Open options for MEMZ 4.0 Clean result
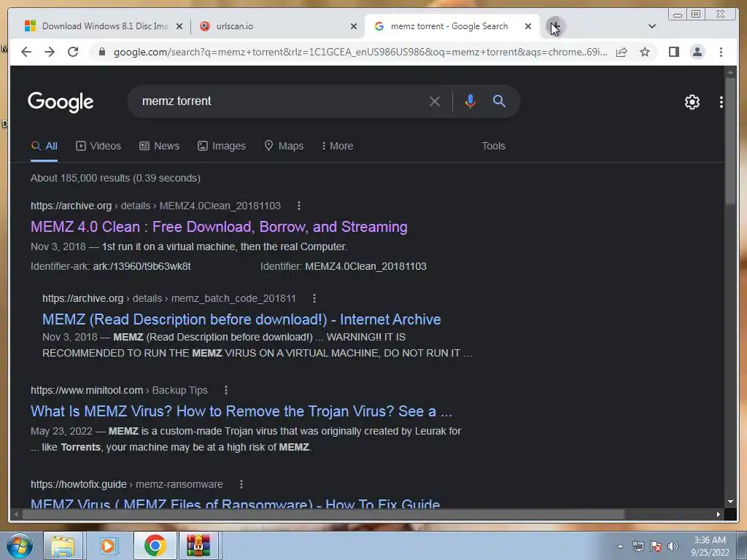Screen dimensions: 747x560 tap(298, 206)
